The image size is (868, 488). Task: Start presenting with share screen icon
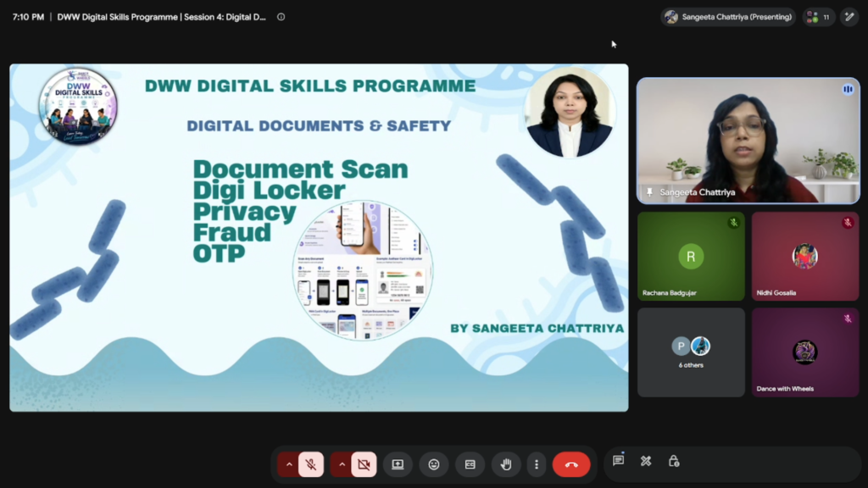[398, 464]
